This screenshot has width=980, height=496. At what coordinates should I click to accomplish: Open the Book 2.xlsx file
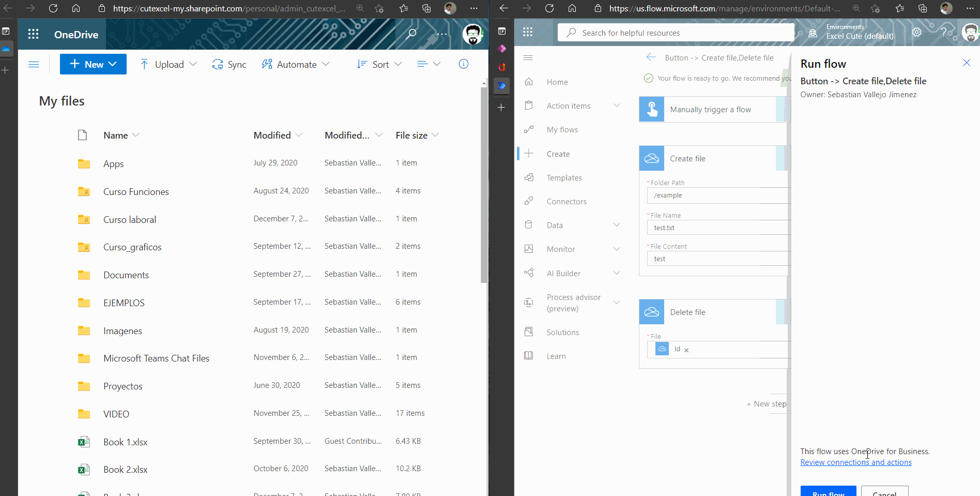126,470
